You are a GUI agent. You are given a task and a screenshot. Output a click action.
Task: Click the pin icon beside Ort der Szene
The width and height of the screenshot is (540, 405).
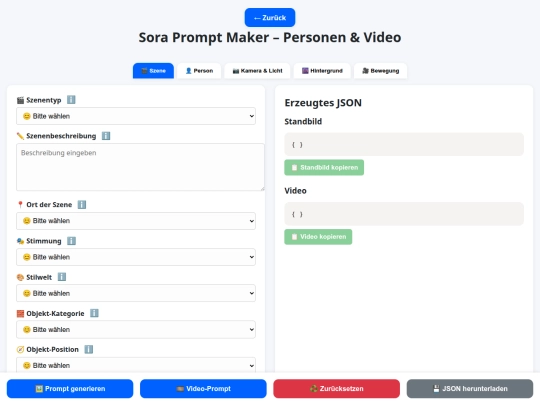click(x=20, y=205)
